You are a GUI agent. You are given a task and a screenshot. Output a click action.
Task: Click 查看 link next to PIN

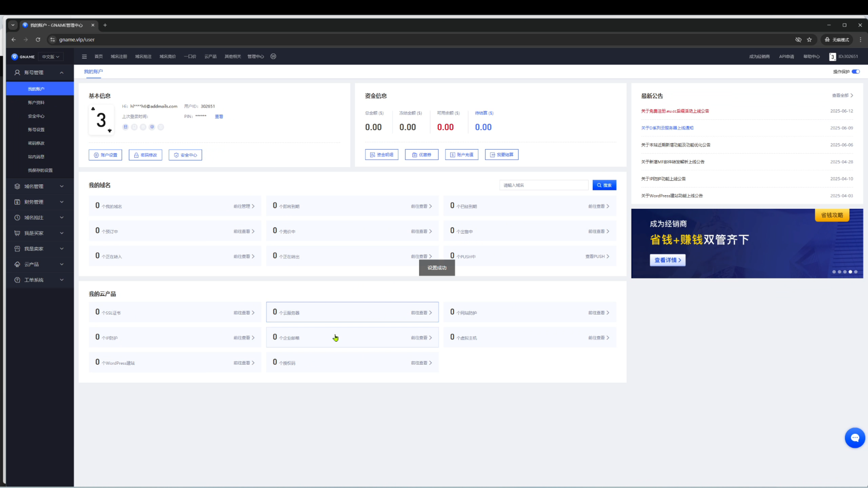pos(219,117)
